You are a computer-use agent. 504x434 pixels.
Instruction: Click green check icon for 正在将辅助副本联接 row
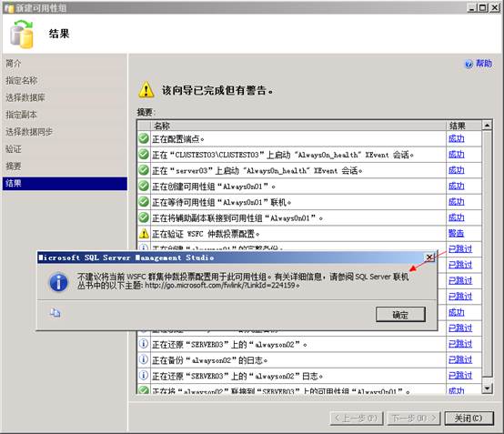[144, 217]
